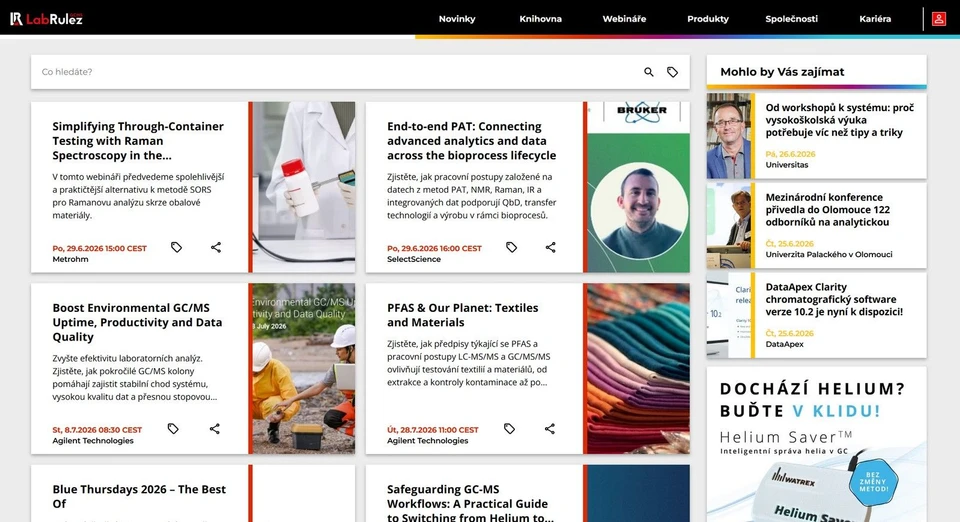Open 'Blue Thursdays 2026 – The Best Of' title
The height and width of the screenshot is (522, 960).
point(139,496)
